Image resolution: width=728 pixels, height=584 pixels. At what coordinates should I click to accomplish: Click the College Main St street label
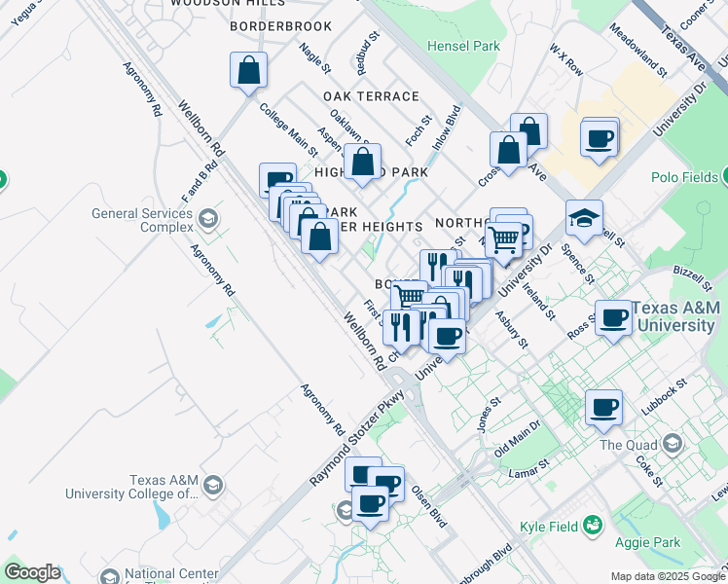[288, 129]
